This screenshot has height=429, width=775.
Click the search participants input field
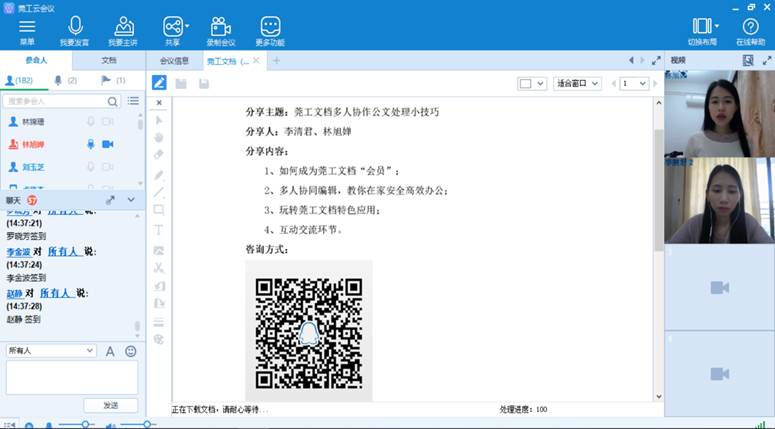(62, 101)
